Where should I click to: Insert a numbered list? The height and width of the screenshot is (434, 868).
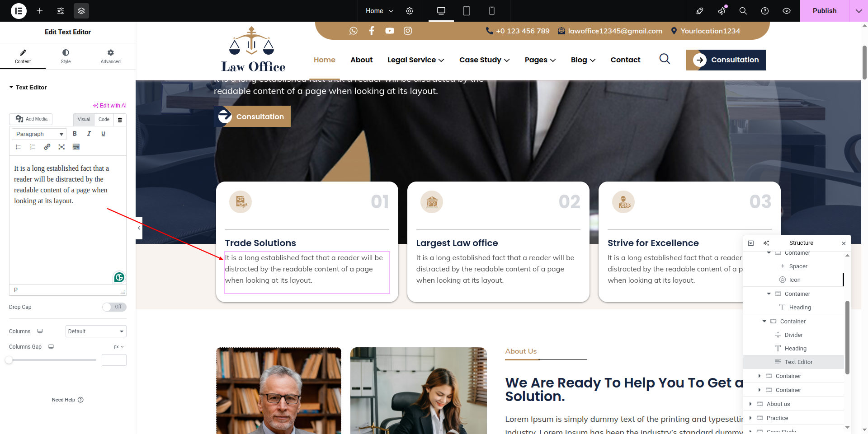[x=33, y=147]
